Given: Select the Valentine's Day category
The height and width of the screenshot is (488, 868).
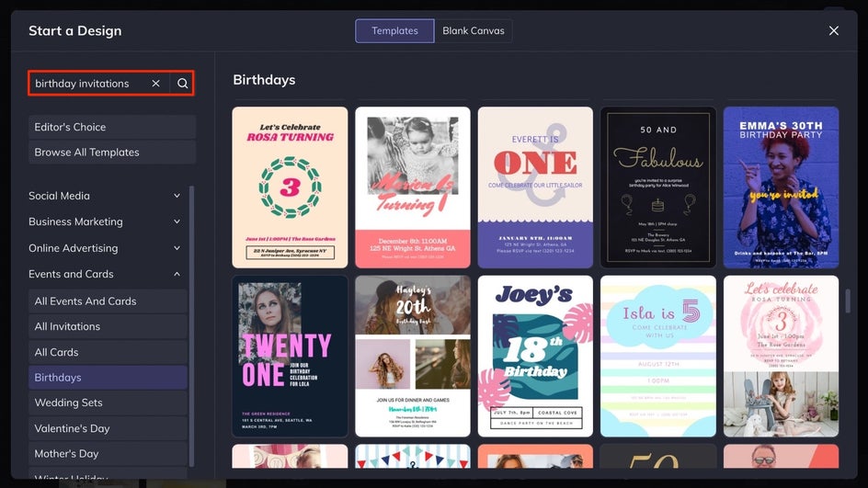Looking at the screenshot, I should click(x=108, y=428).
